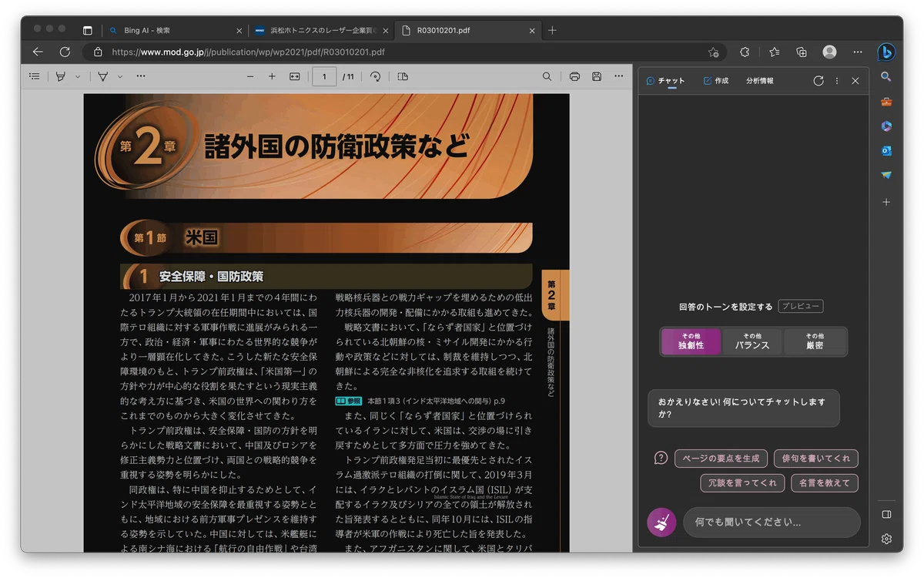Click the 冗談を言ってくれ suggestion

(742, 483)
